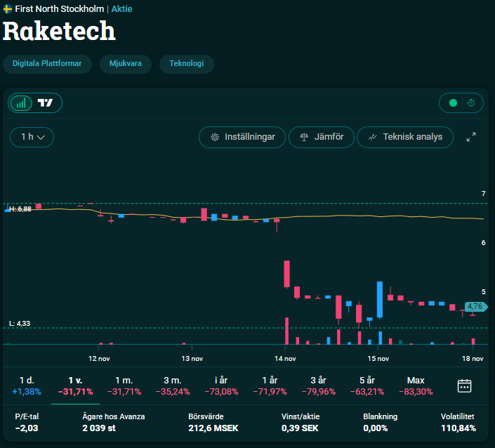495x448 pixels.
Task: Open the 1 h interval dropdown
Action: pos(32,137)
